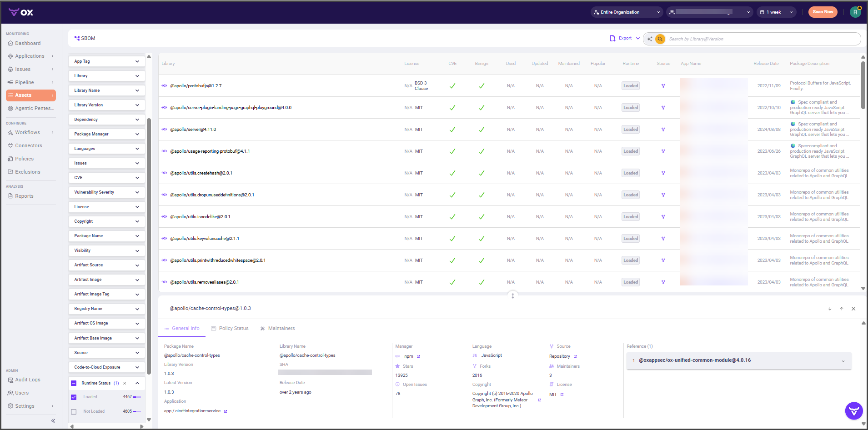Collapse the left sidebar with double-chevron icon

click(53, 421)
